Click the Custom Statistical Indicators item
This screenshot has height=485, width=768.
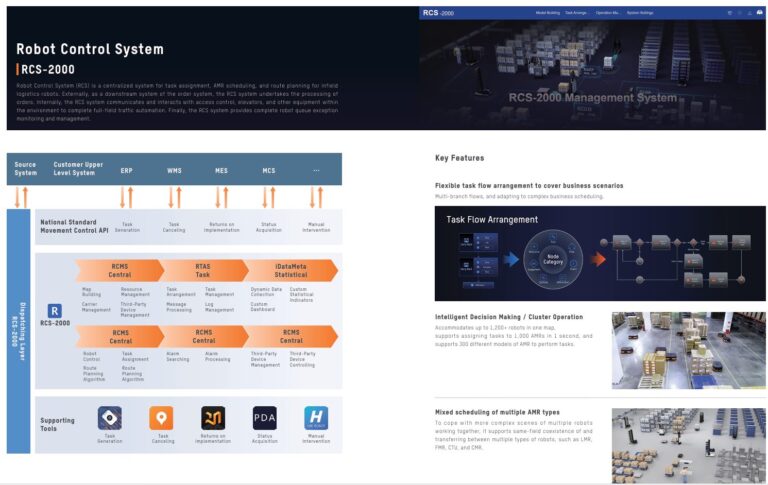point(302,294)
